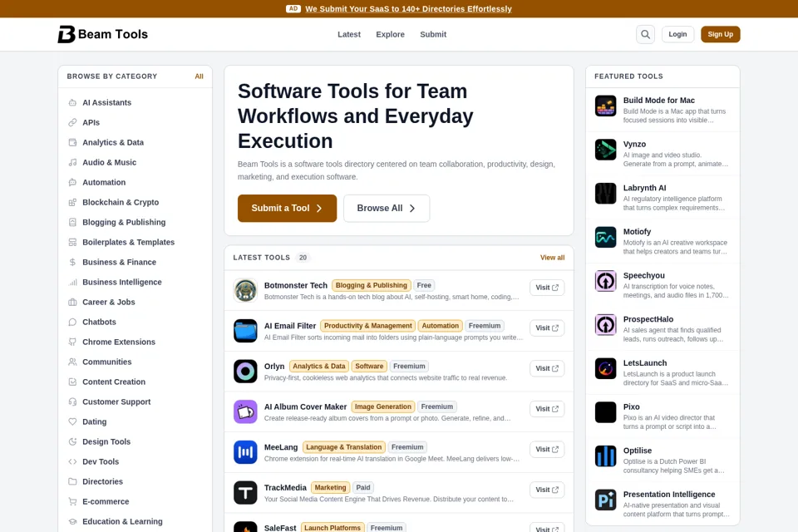Image resolution: width=798 pixels, height=532 pixels.
Task: Click the Productivity & Management tag
Action: 368,326
